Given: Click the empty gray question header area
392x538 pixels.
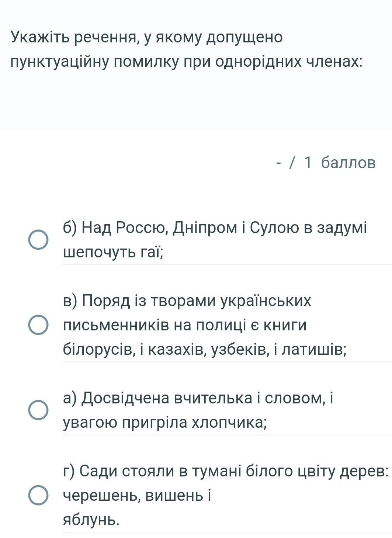Looking at the screenshot, I should point(196,103).
